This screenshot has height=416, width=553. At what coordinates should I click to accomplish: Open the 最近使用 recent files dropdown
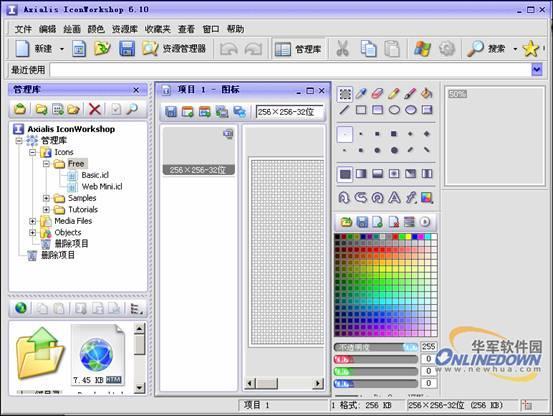pos(536,70)
